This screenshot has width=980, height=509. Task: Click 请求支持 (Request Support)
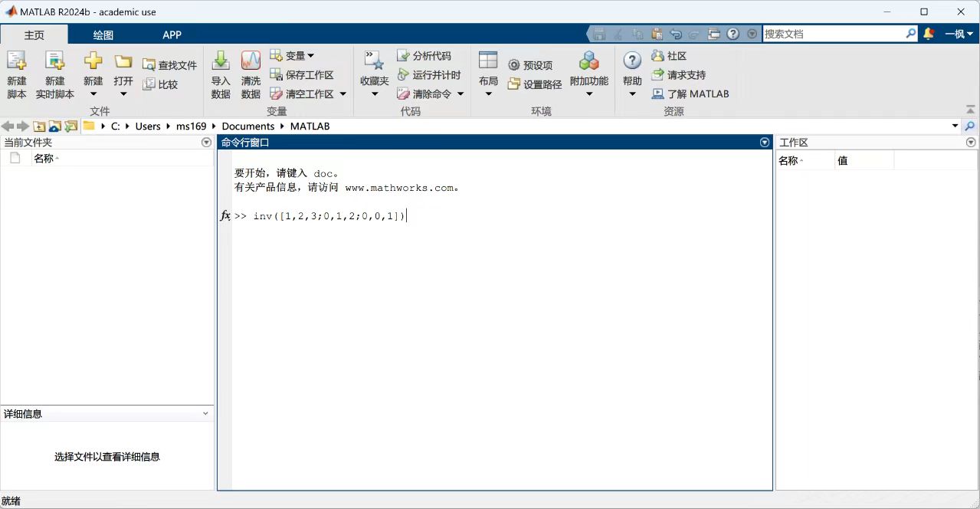click(x=679, y=74)
